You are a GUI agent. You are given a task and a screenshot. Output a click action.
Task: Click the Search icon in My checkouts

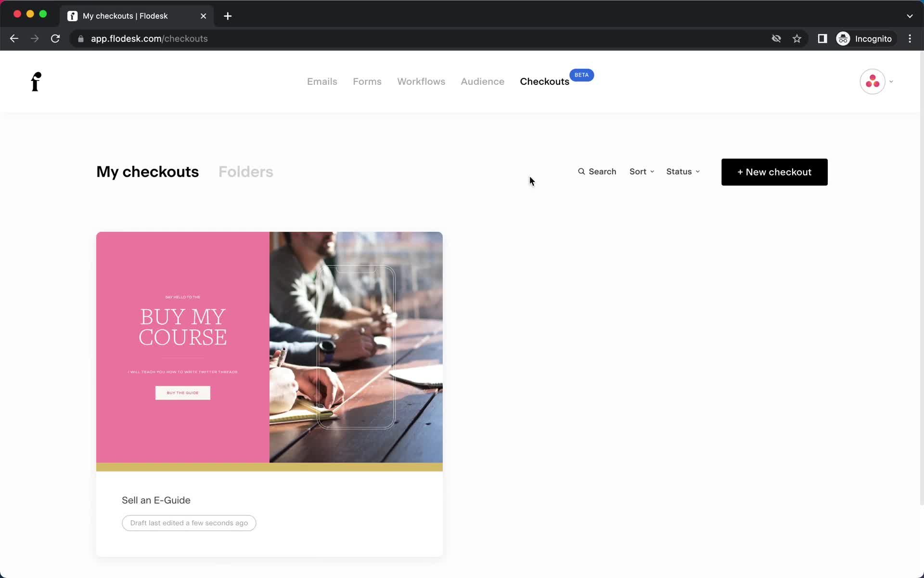coord(581,171)
